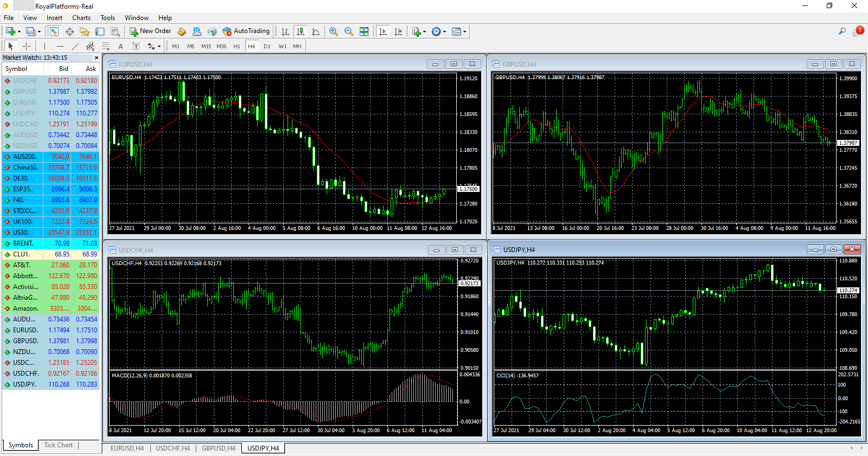
Task: Select the Amazon. symbol row
Action: [50, 309]
